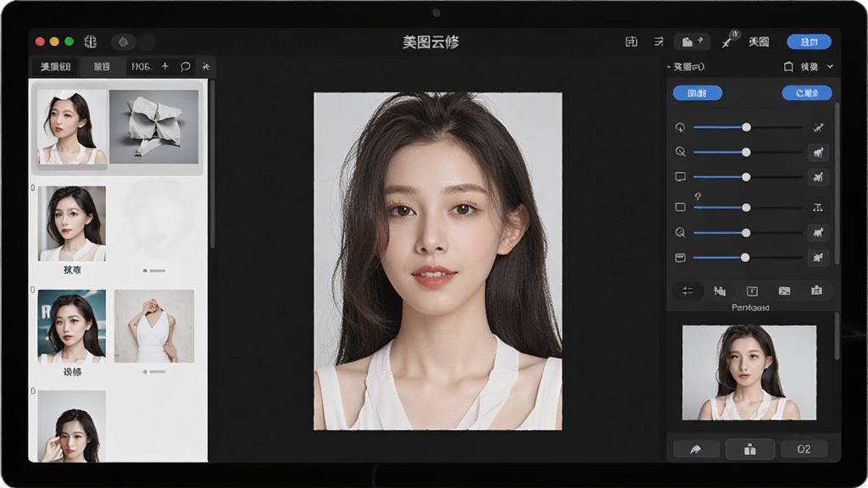
Task: Click the bookmark icon in right panel header
Action: [x=788, y=67]
